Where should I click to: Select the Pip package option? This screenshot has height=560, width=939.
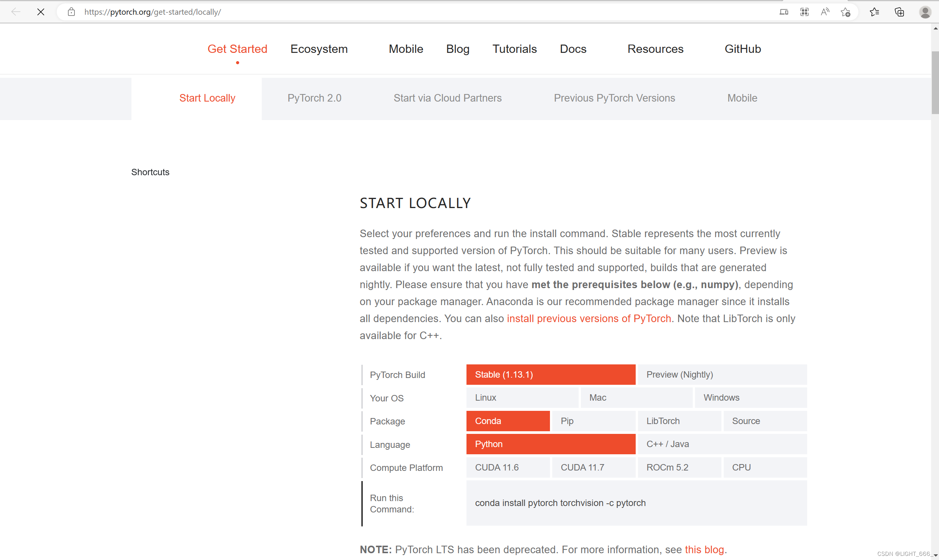593,421
